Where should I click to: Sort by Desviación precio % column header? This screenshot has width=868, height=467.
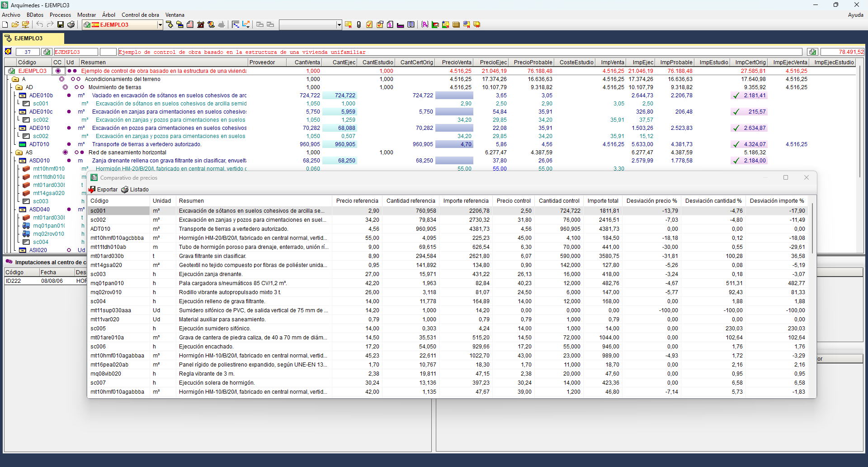tap(651, 201)
